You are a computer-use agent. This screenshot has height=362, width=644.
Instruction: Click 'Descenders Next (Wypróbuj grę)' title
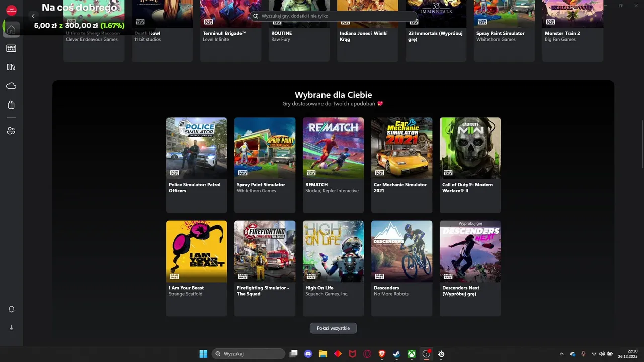(x=461, y=291)
